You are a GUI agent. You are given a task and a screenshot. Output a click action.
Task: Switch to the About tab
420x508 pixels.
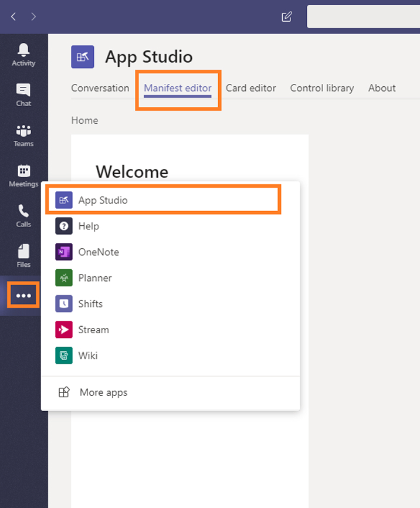pos(382,88)
